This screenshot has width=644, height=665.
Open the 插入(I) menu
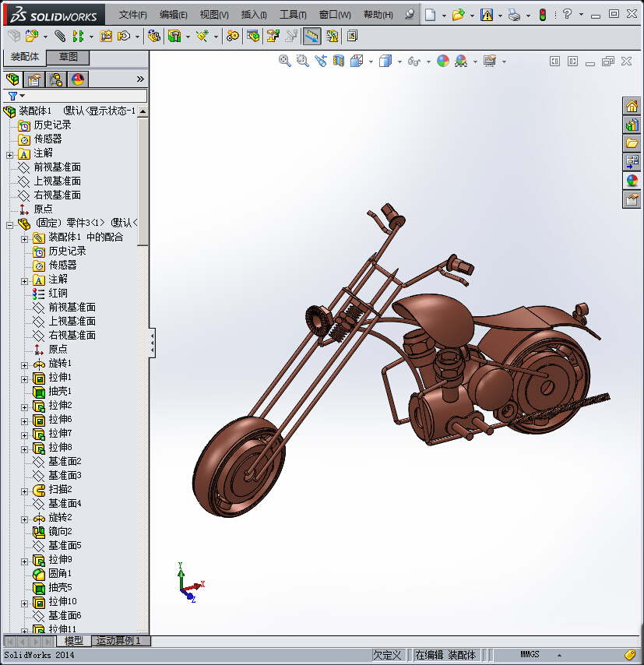[x=254, y=15]
